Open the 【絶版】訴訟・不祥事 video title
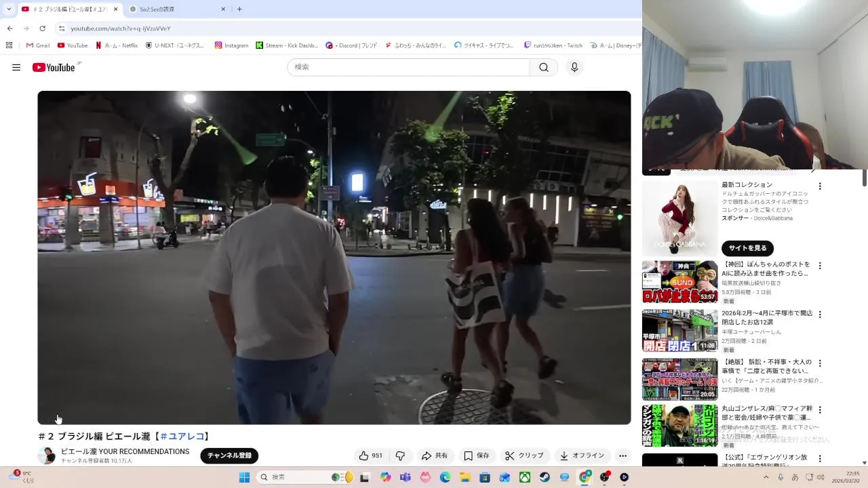This screenshot has width=868, height=488. pyautogui.click(x=766, y=366)
